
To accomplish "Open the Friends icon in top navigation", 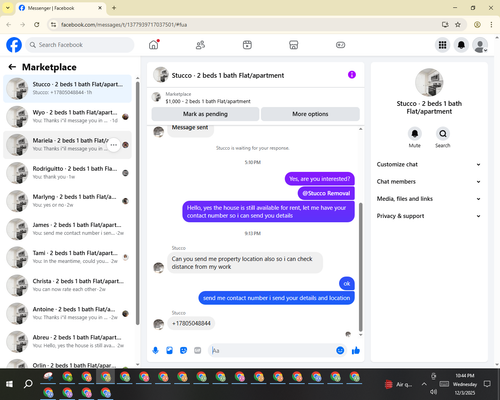I will tap(200, 45).
